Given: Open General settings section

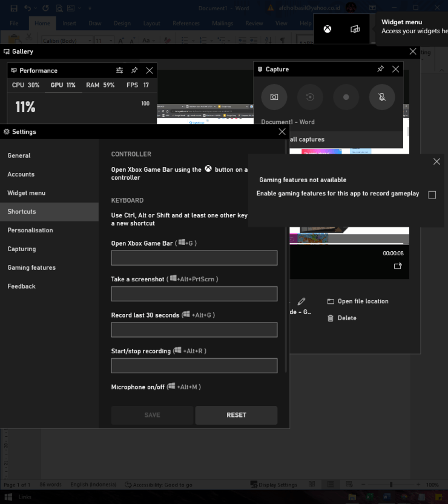Looking at the screenshot, I should [x=49, y=155].
